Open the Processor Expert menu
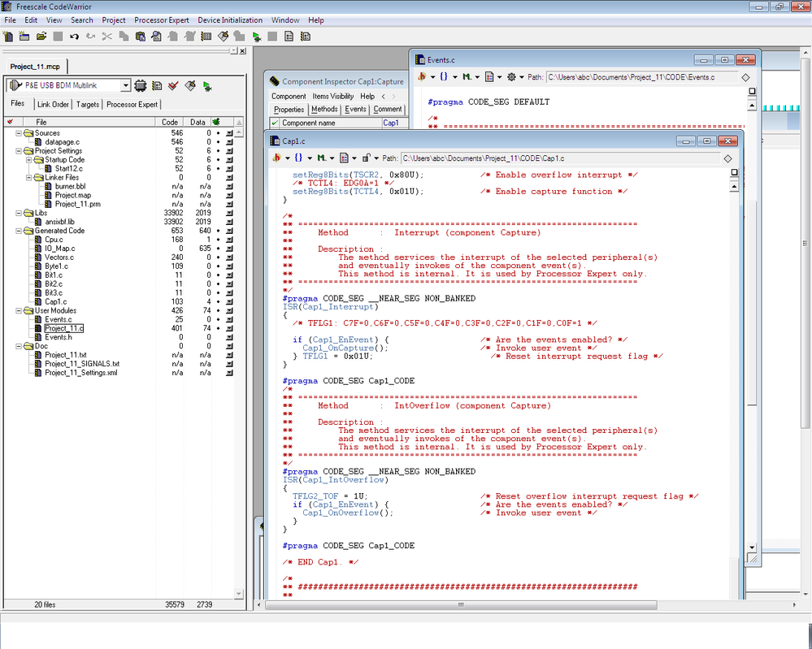Screen dimensions: 812x649 (161, 19)
